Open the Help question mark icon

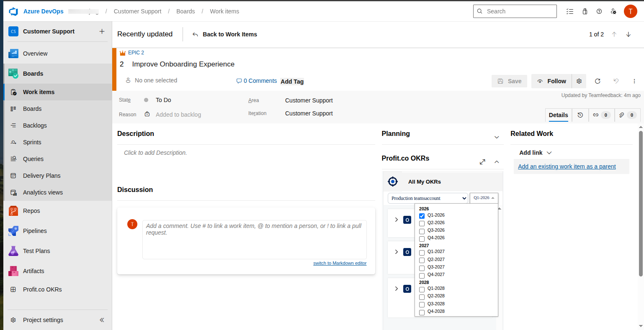(x=599, y=11)
